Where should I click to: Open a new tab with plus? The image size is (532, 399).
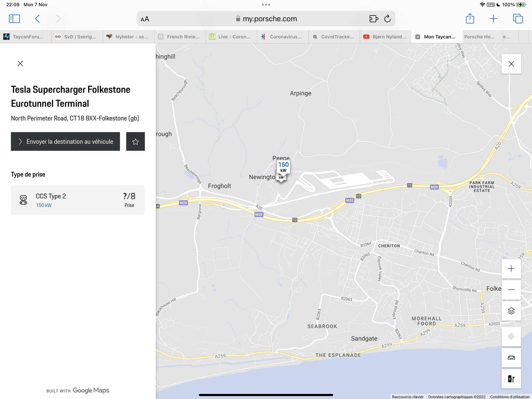click(x=493, y=19)
